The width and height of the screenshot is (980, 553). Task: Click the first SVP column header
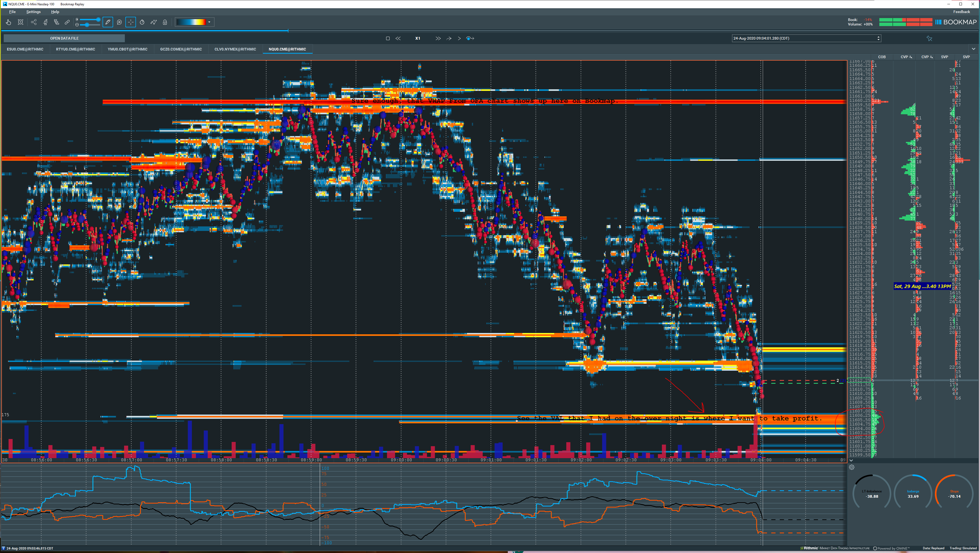945,57
